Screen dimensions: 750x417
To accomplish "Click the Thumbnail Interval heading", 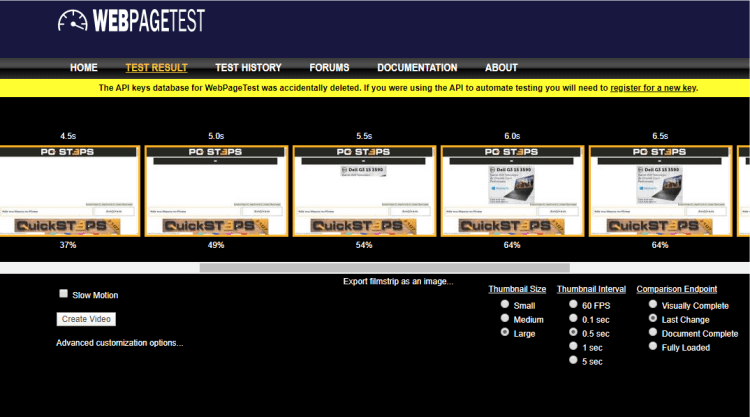I will [x=591, y=289].
